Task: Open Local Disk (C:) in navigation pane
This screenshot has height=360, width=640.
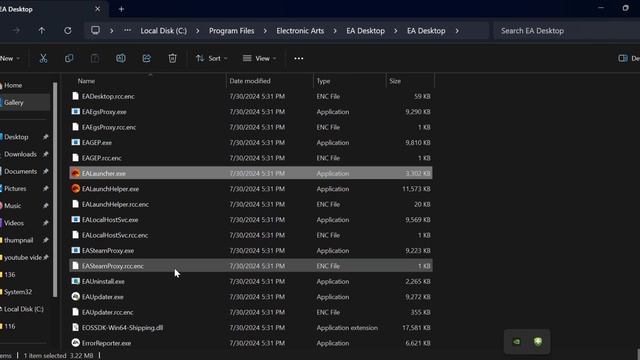Action: click(24, 309)
